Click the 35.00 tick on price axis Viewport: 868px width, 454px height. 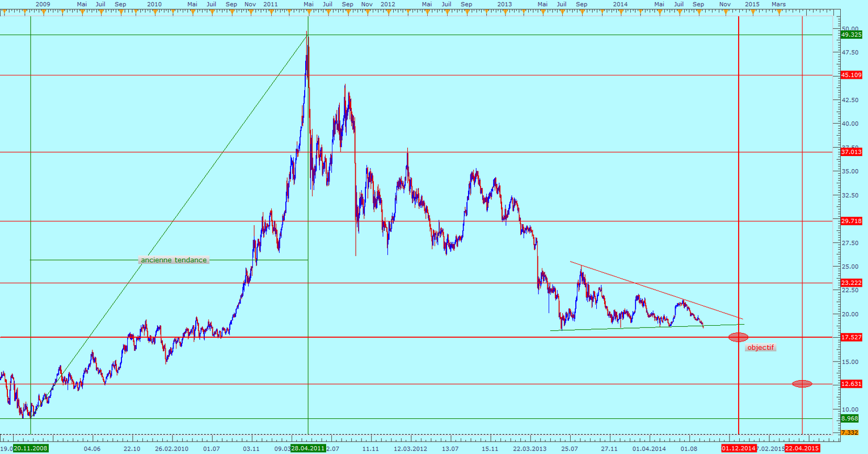[849, 171]
